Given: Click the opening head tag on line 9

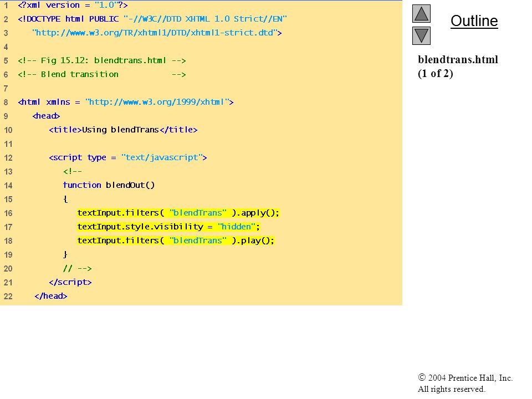Looking at the screenshot, I should click(x=46, y=116).
